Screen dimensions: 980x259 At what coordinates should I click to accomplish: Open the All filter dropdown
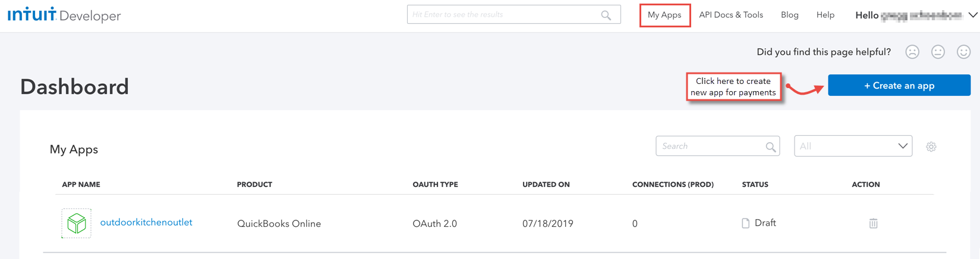pos(853,146)
